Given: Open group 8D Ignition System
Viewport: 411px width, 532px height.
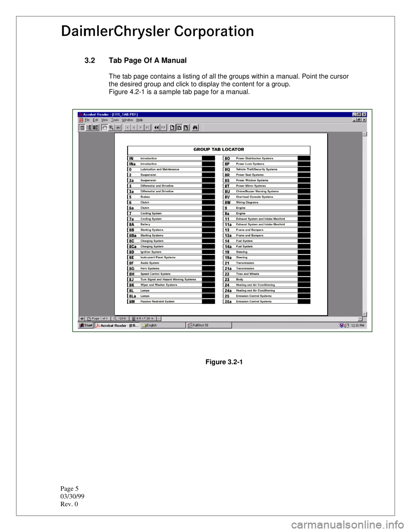Looking at the screenshot, I should pos(171,252).
